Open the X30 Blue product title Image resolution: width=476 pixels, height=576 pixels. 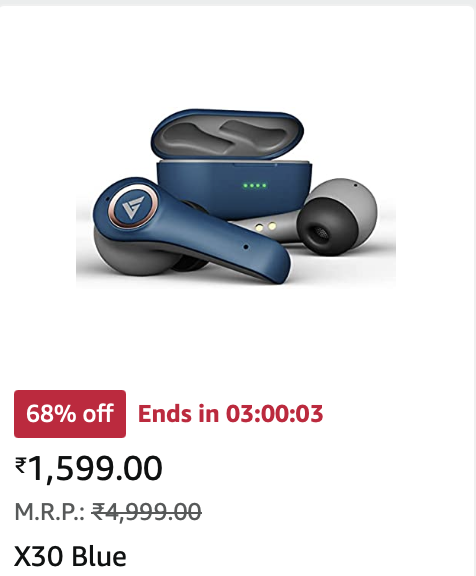click(x=70, y=556)
